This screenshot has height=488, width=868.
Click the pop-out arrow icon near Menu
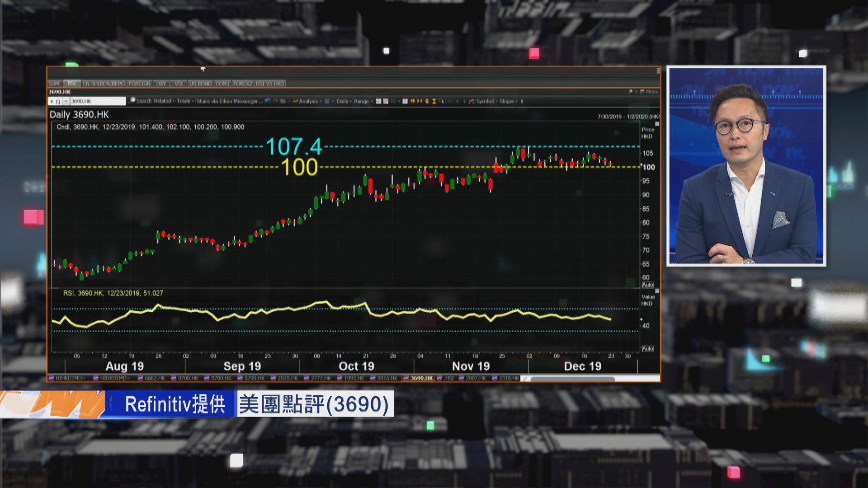pos(630,91)
